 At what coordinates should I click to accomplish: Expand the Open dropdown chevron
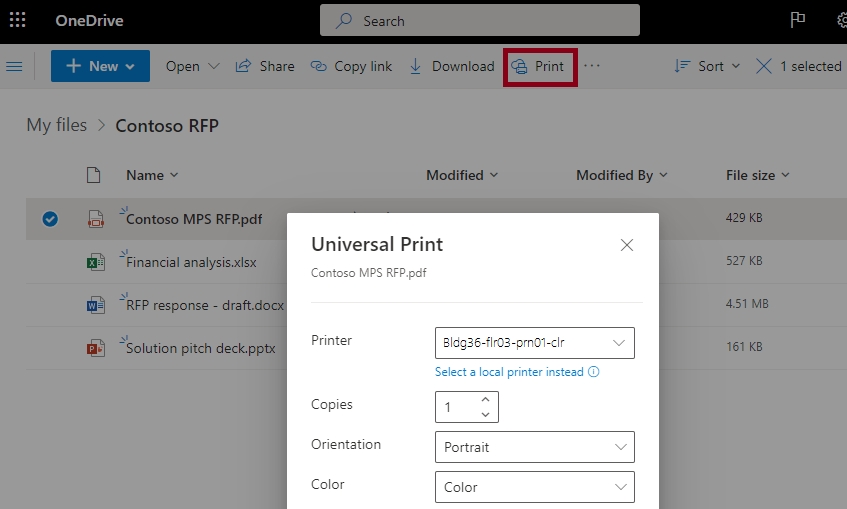(x=214, y=66)
